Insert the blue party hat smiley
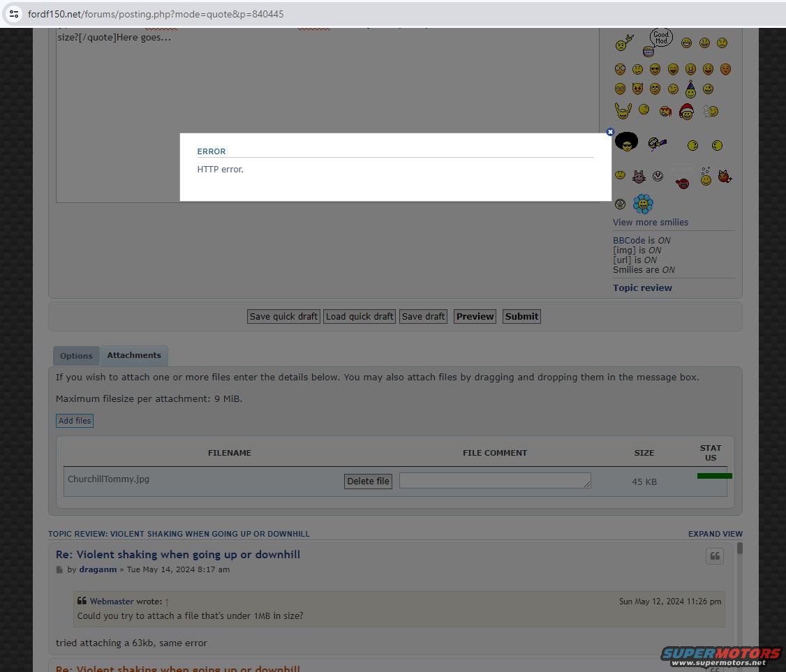Screen dimensions: 786x672 pos(690,89)
